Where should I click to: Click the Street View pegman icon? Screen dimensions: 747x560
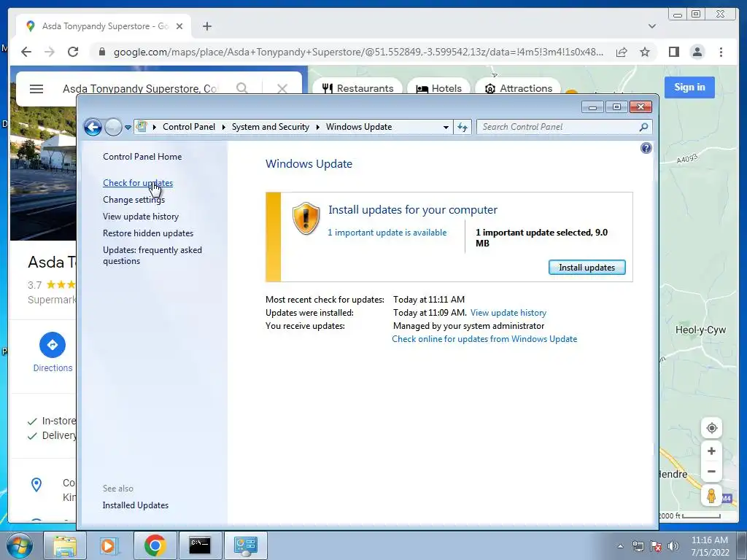(711, 496)
